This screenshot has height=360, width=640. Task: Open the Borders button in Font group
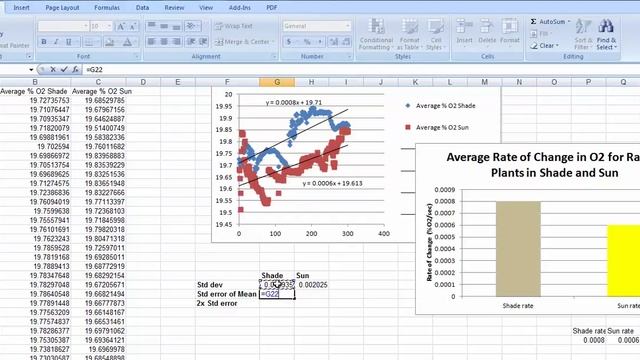(x=91, y=42)
